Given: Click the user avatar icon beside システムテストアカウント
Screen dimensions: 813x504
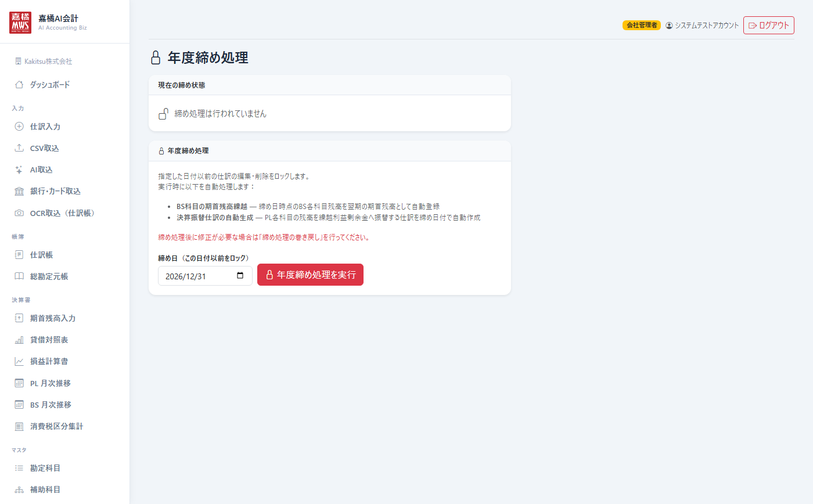Looking at the screenshot, I should click(669, 26).
